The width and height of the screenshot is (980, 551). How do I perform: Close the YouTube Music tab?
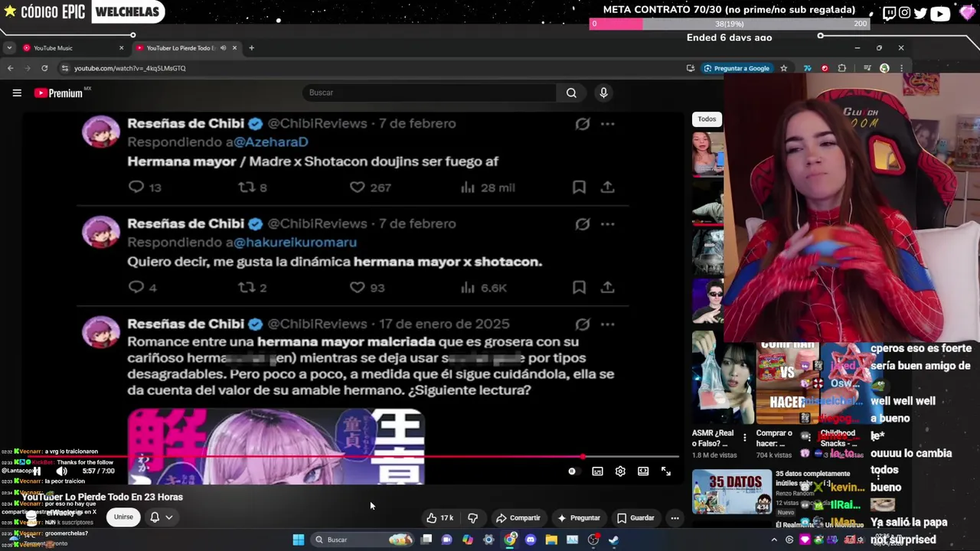coord(121,48)
